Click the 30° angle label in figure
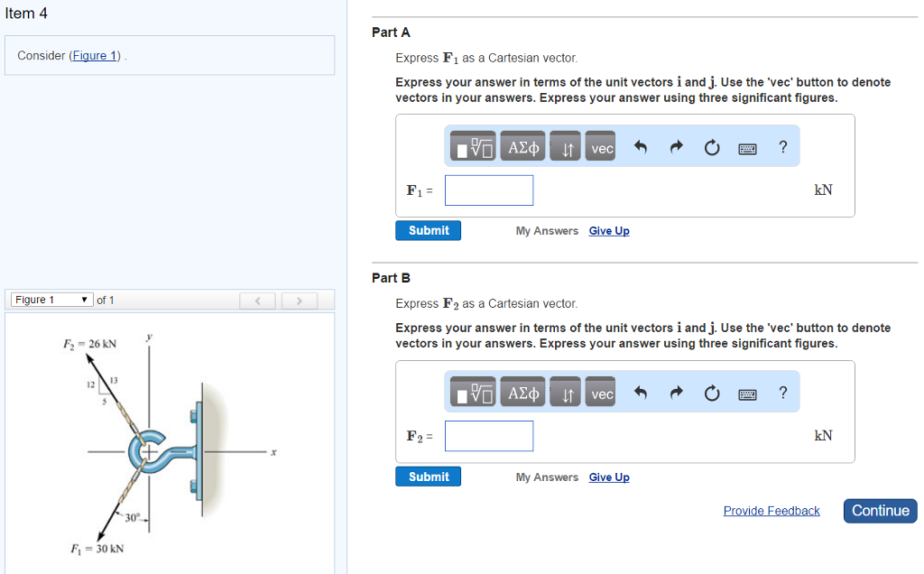924x574 pixels. pos(132,517)
